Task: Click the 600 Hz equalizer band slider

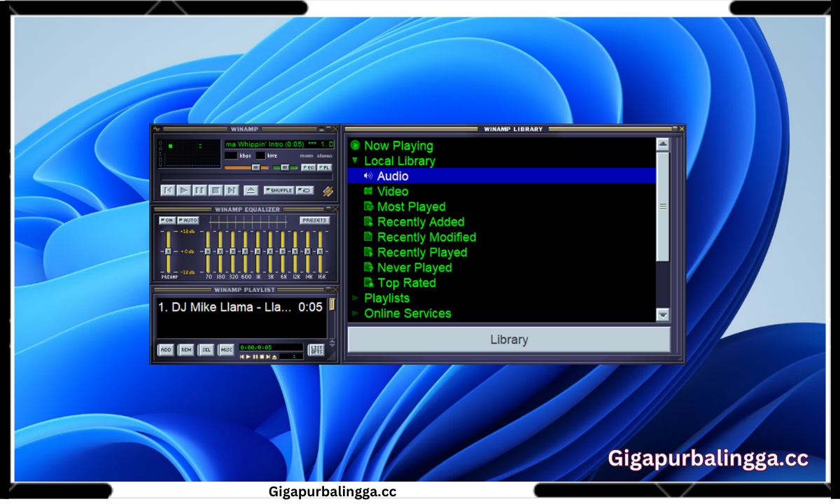Action: point(245,252)
